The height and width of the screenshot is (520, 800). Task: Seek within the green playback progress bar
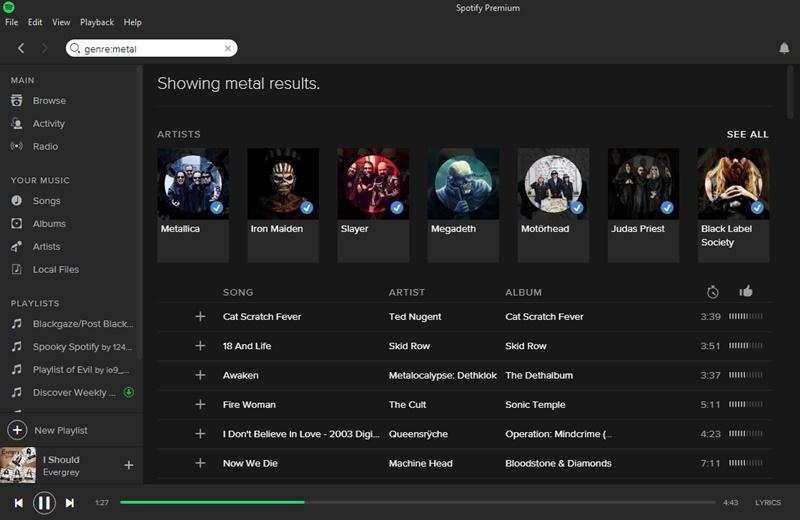[x=417, y=502]
